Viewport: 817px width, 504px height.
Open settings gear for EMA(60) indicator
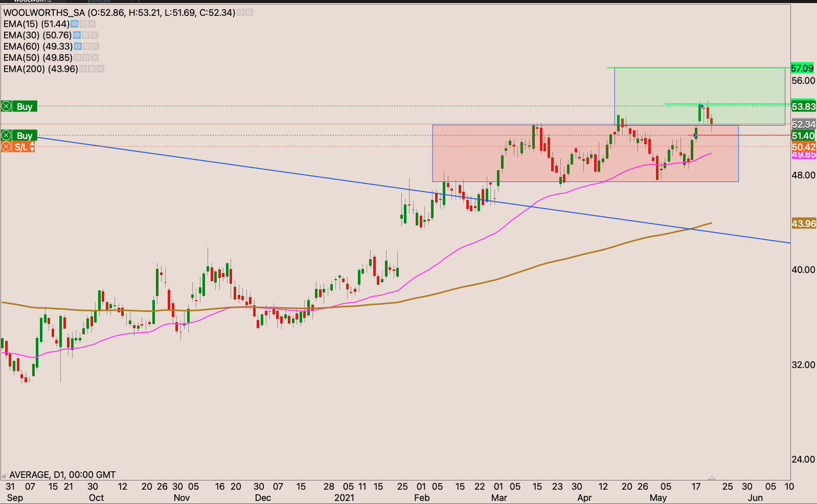(86, 47)
